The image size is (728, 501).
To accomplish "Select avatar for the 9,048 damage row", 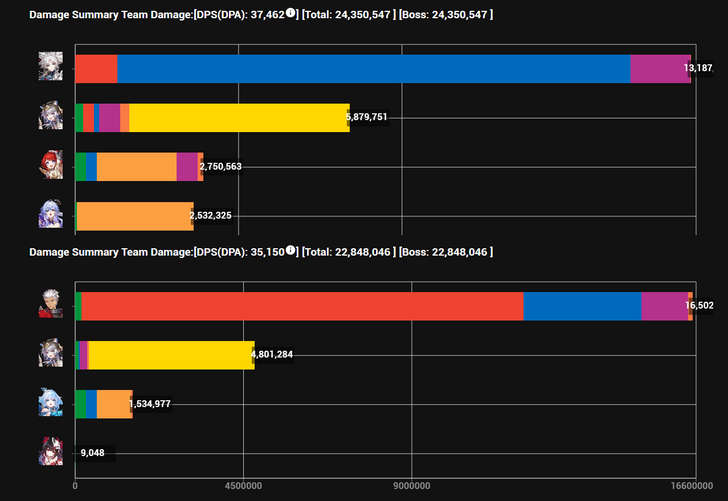I will tap(50, 452).
